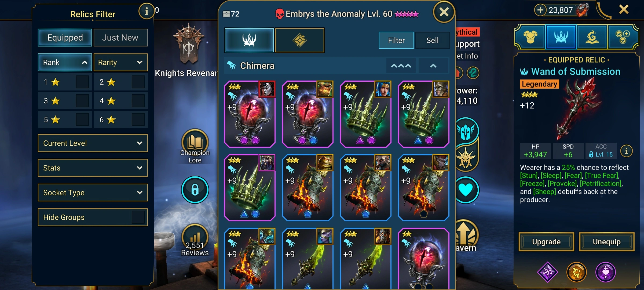The image size is (644, 290).
Task: Switch to the Just New tab
Action: coord(120,38)
